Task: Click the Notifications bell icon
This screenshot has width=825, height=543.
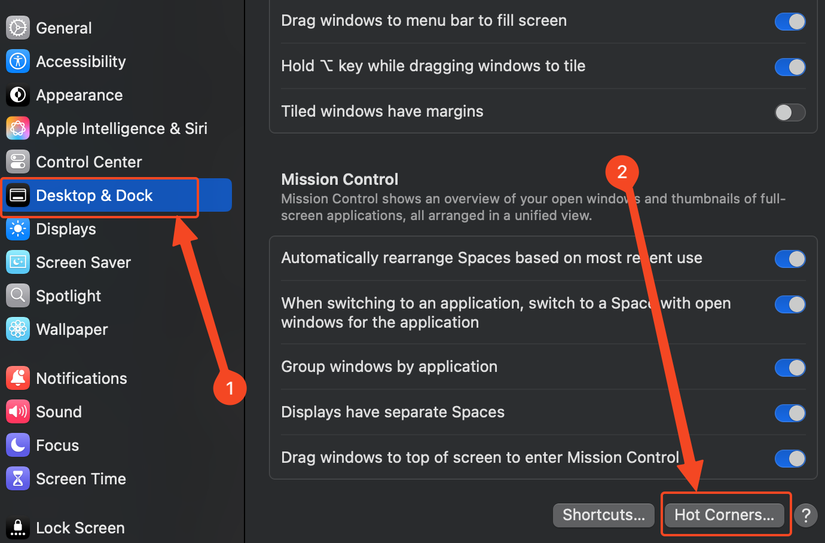Action: coord(18,378)
